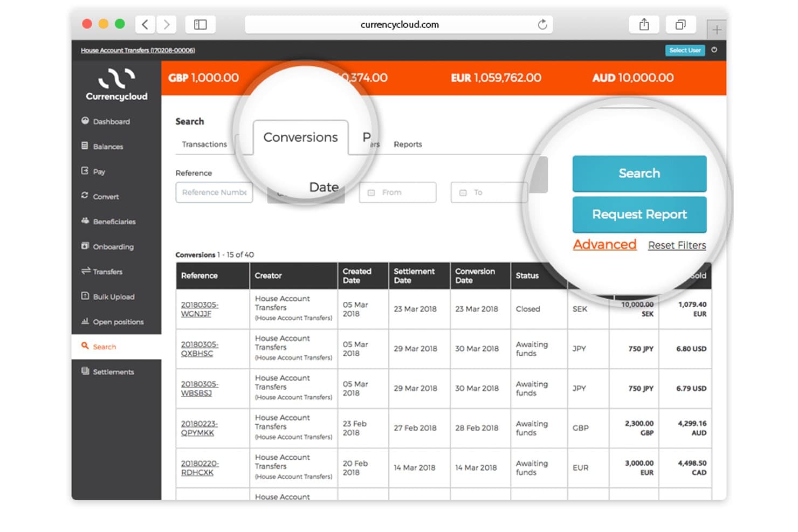Click the EUR 1,059,762.00 balance
Screen dimensions: 798x532
pos(496,78)
